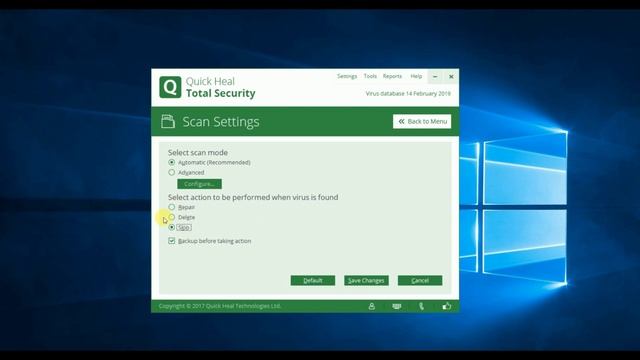The width and height of the screenshot is (640, 360).
Task: Toggle Backup before taking action checkbox
Action: 171,241
